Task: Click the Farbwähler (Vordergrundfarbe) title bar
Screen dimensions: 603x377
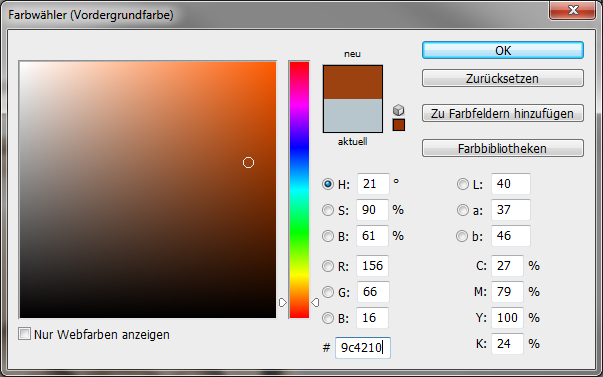Action: click(x=277, y=15)
